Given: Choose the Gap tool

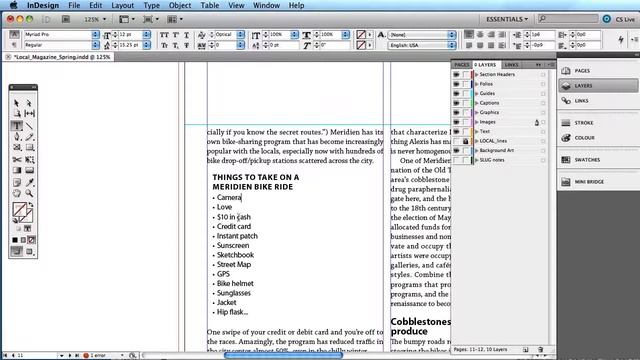Looking at the screenshot, I should coord(29,113).
